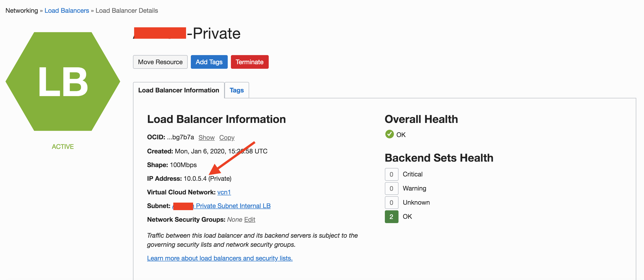The image size is (644, 280).
Task: Terminate the load balancer
Action: (249, 62)
